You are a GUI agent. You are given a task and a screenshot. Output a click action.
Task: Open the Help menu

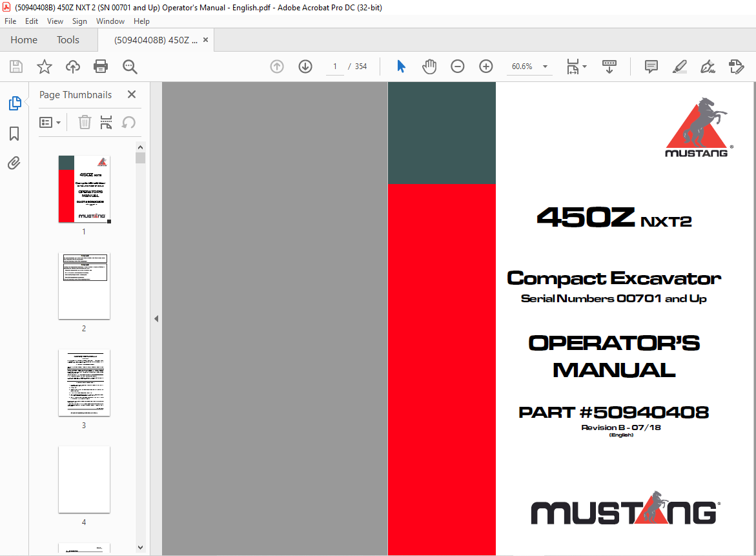click(x=141, y=21)
